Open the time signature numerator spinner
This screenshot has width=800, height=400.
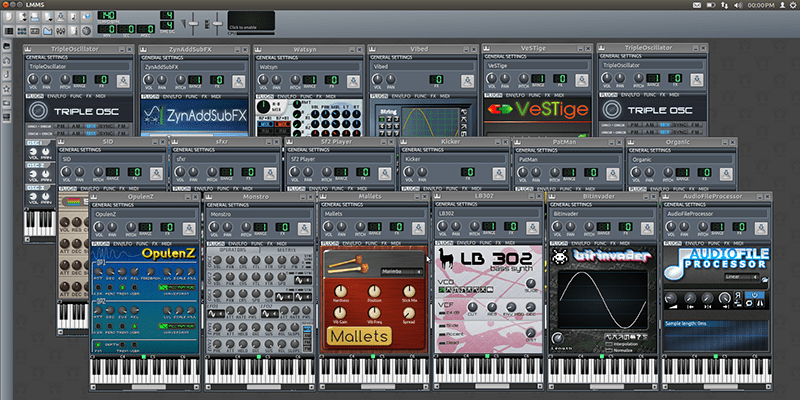point(169,15)
